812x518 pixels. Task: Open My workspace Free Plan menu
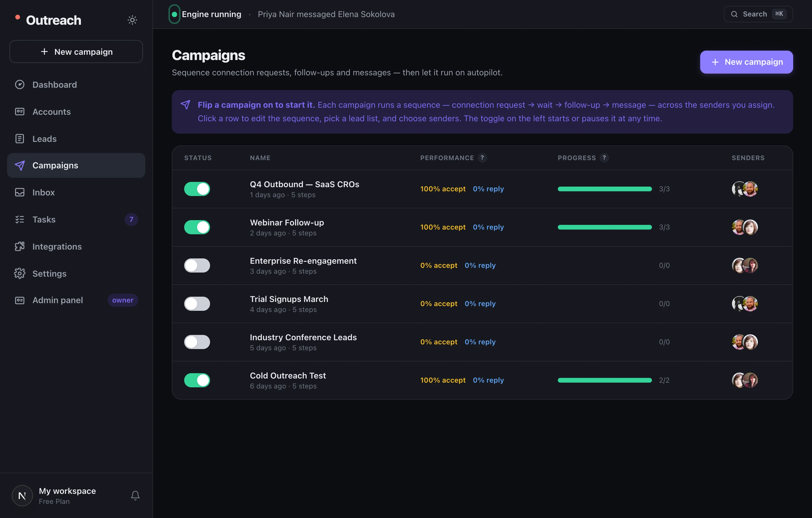[67, 495]
